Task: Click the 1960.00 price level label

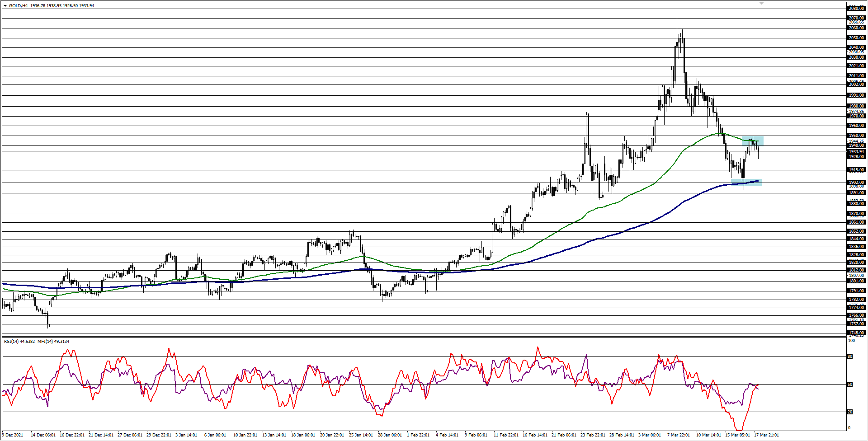Action: click(856, 126)
